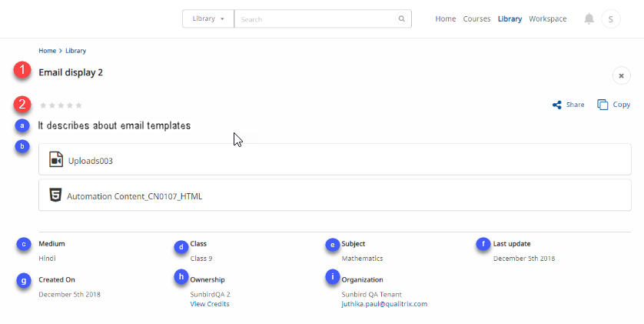Viewport: 644px width, 324px height.
Task: Close the Email display 2 page
Action: (621, 75)
